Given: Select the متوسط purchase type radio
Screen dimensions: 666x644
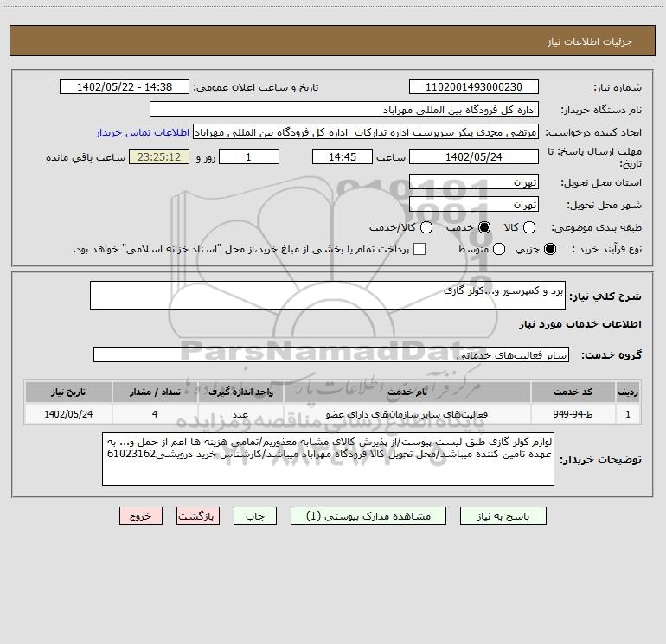Looking at the screenshot, I should point(499,249).
